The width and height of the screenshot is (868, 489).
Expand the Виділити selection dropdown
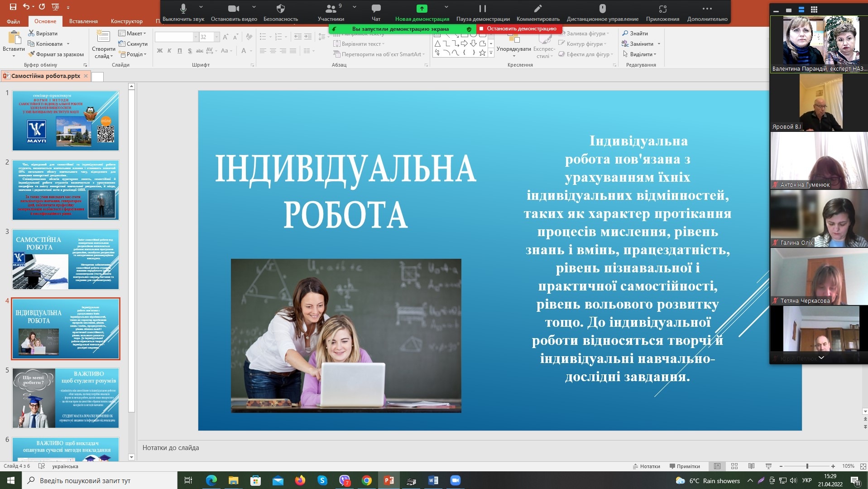pyautogui.click(x=655, y=54)
